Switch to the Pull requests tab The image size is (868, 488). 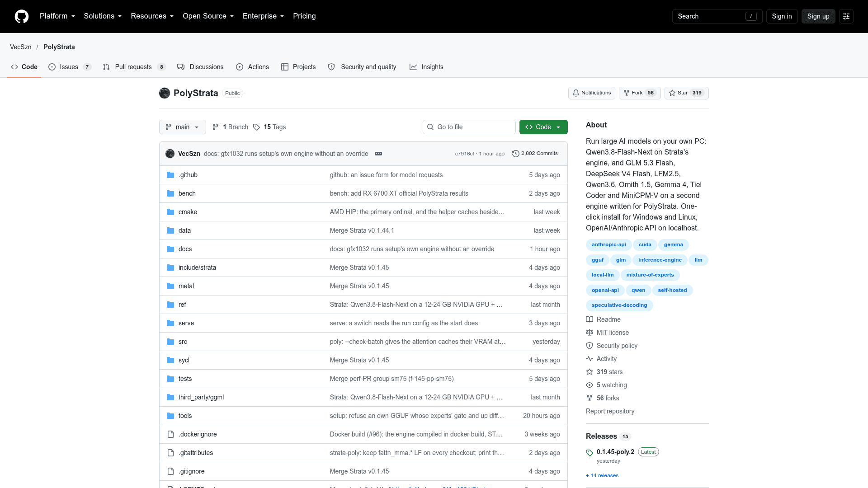[x=134, y=67]
